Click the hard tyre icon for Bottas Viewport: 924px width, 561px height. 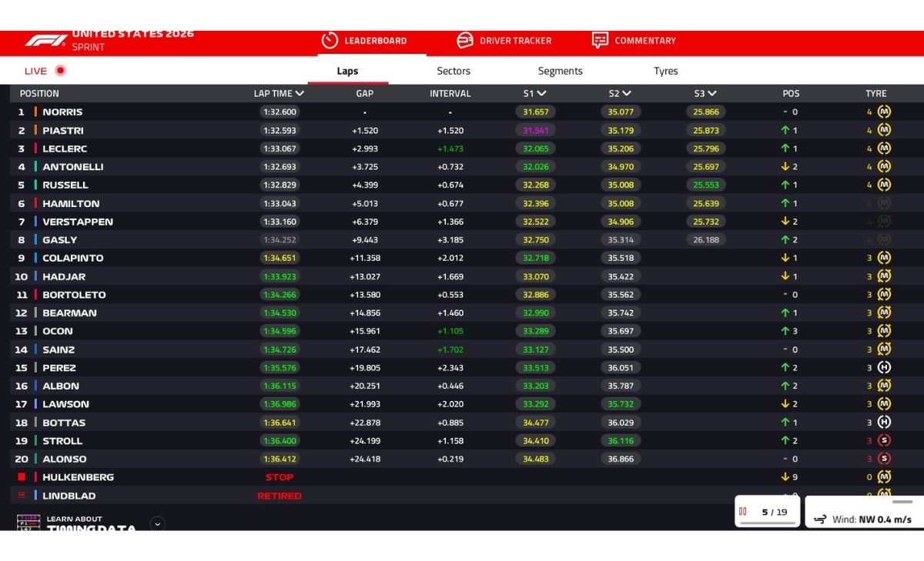tap(884, 422)
